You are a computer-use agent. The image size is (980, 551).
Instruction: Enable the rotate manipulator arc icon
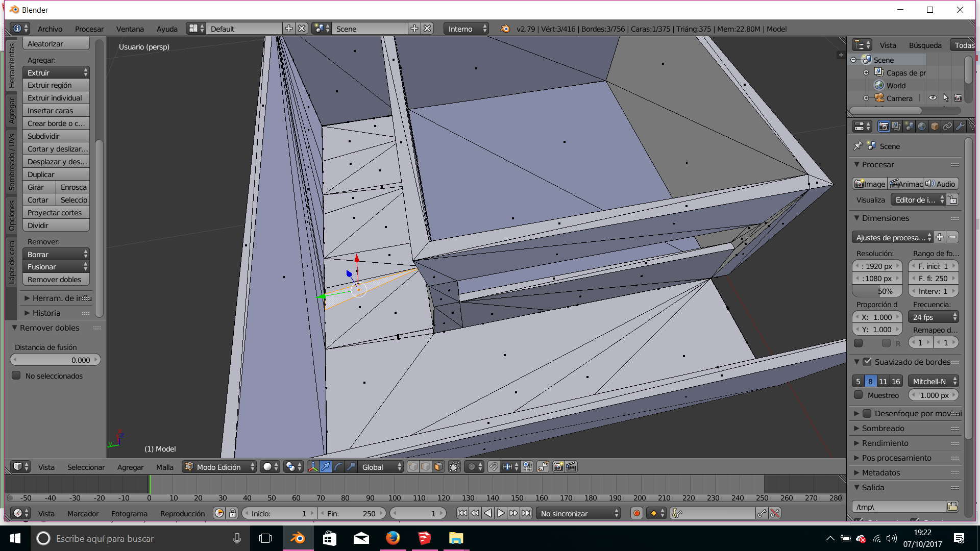tap(338, 467)
